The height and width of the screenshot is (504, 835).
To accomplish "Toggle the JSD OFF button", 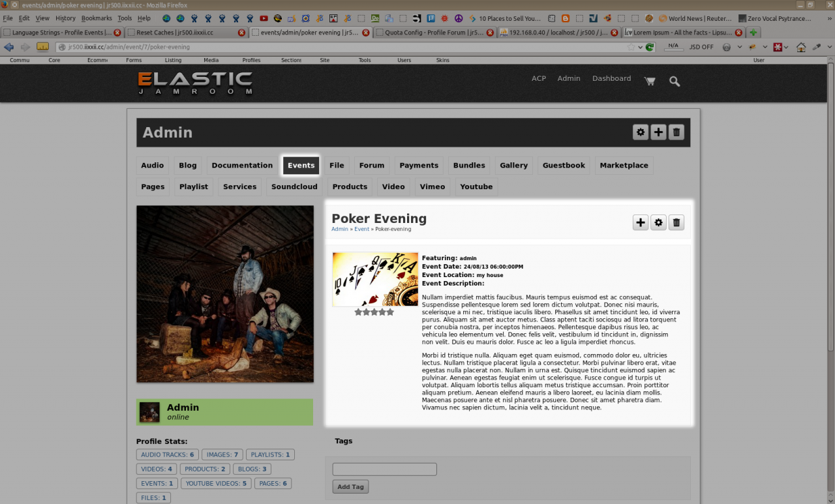I will tap(701, 47).
